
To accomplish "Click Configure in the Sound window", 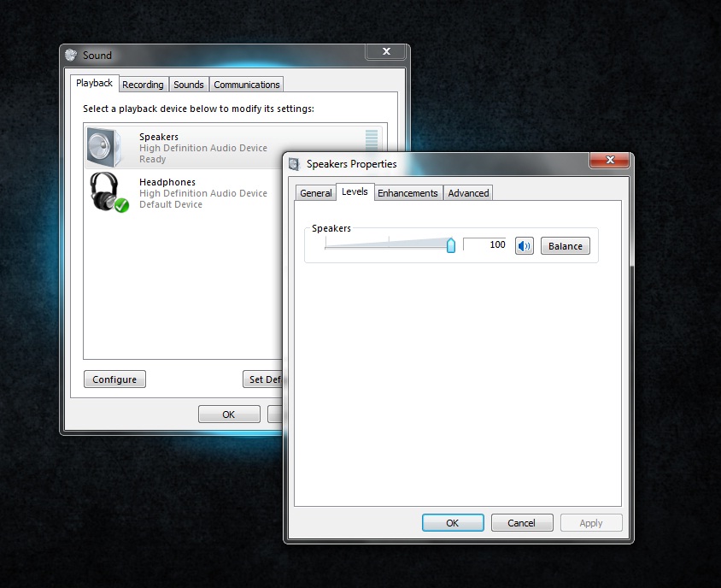I will [114, 379].
